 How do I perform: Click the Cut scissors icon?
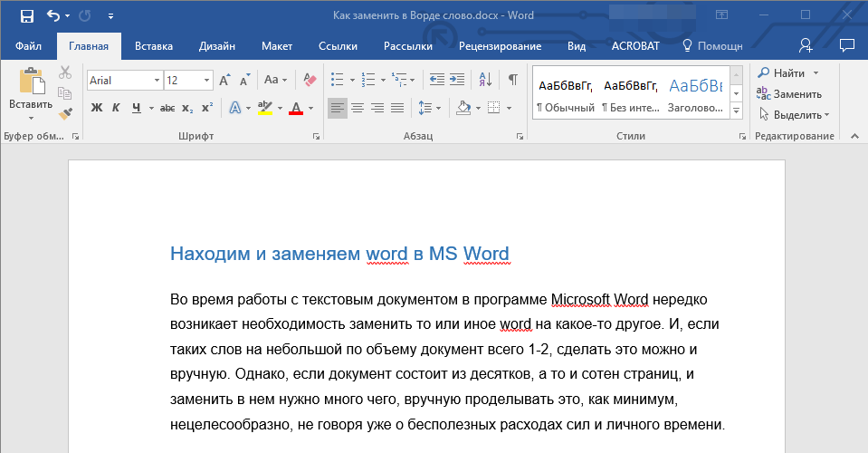coord(65,72)
